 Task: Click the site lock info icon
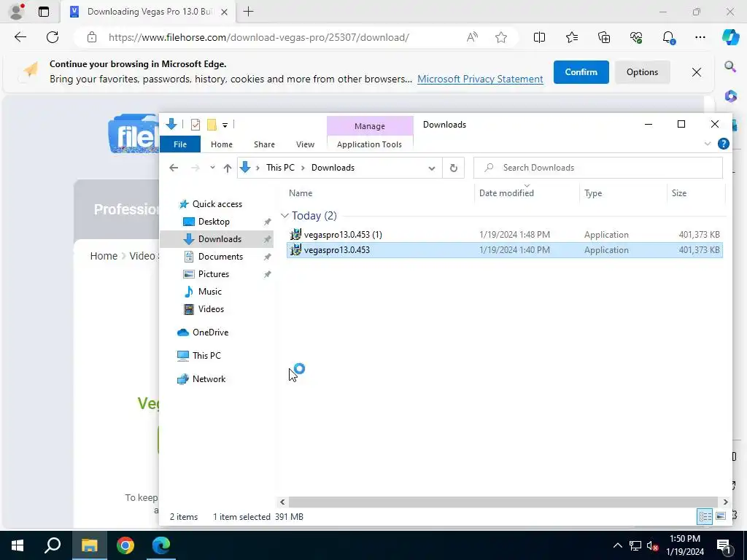point(92,37)
